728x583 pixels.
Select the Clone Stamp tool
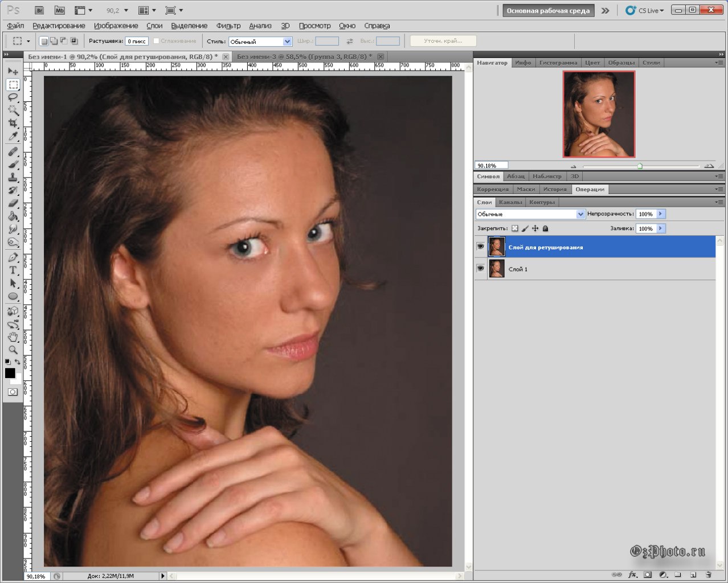click(13, 178)
